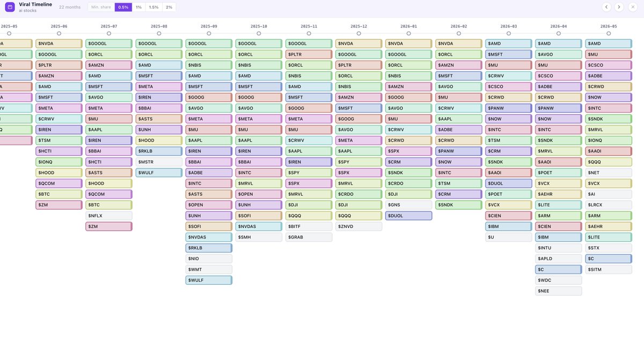Select $SMH in the 2025-10 column
The width and height of the screenshot is (644, 339).
(x=259, y=237)
